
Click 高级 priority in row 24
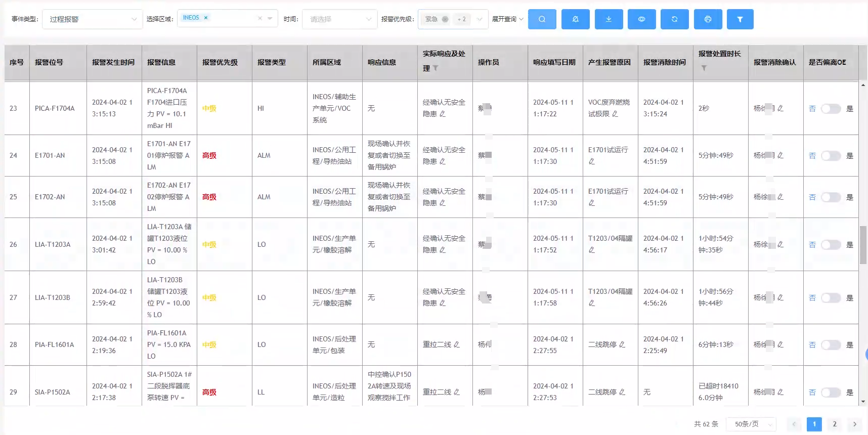[x=209, y=155]
